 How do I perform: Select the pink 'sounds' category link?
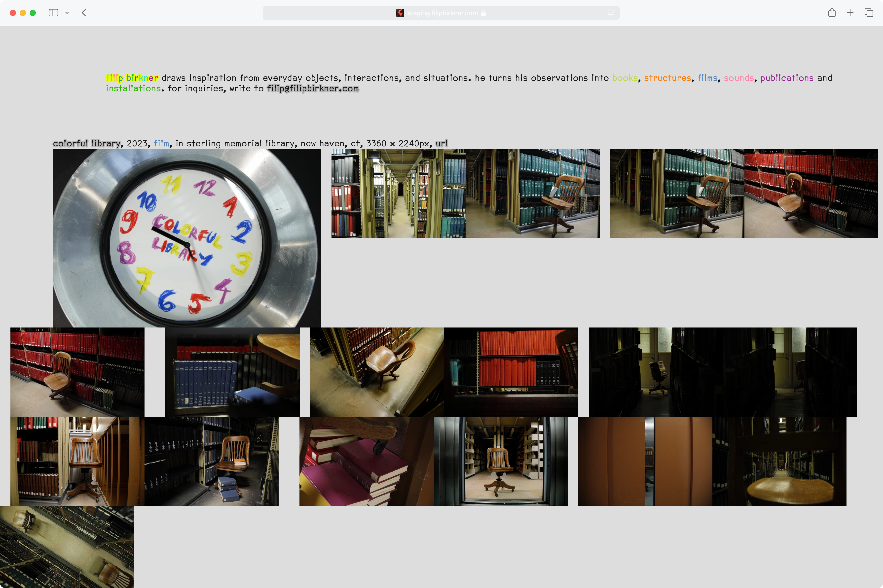pyautogui.click(x=738, y=78)
